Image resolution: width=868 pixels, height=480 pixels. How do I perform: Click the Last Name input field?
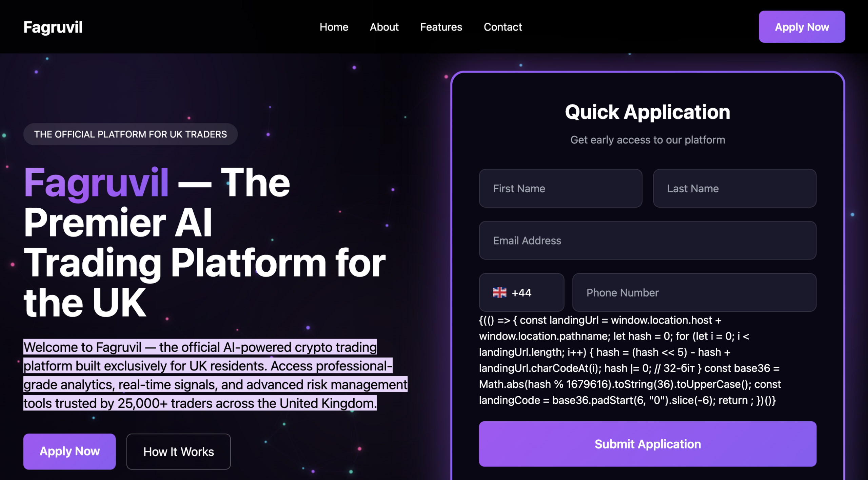734,188
